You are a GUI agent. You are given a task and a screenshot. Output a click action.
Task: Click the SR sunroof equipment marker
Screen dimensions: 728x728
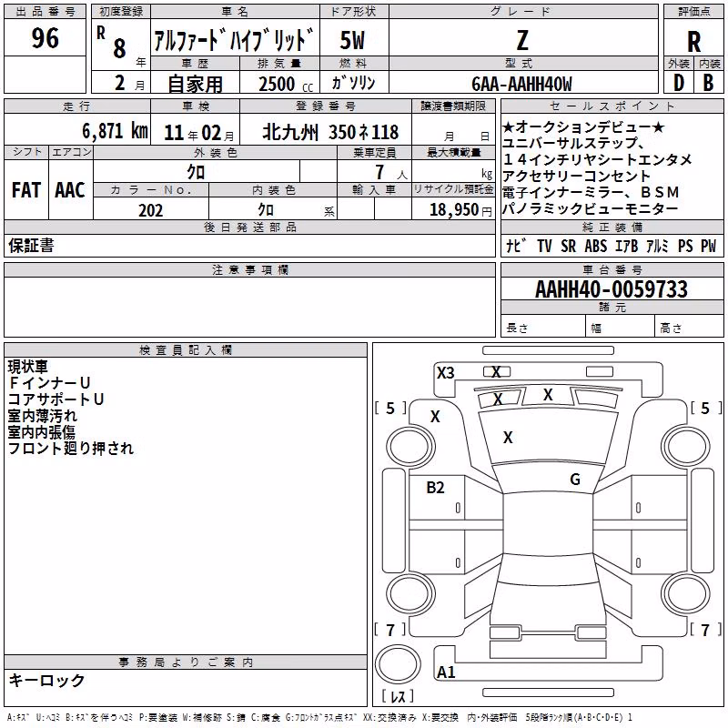click(x=568, y=246)
